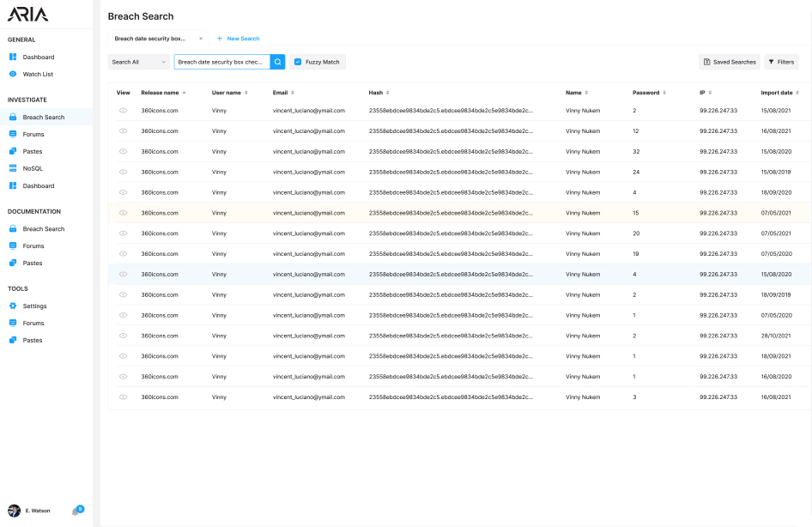812x527 pixels.
Task: Open the Search All dropdown
Action: point(139,62)
